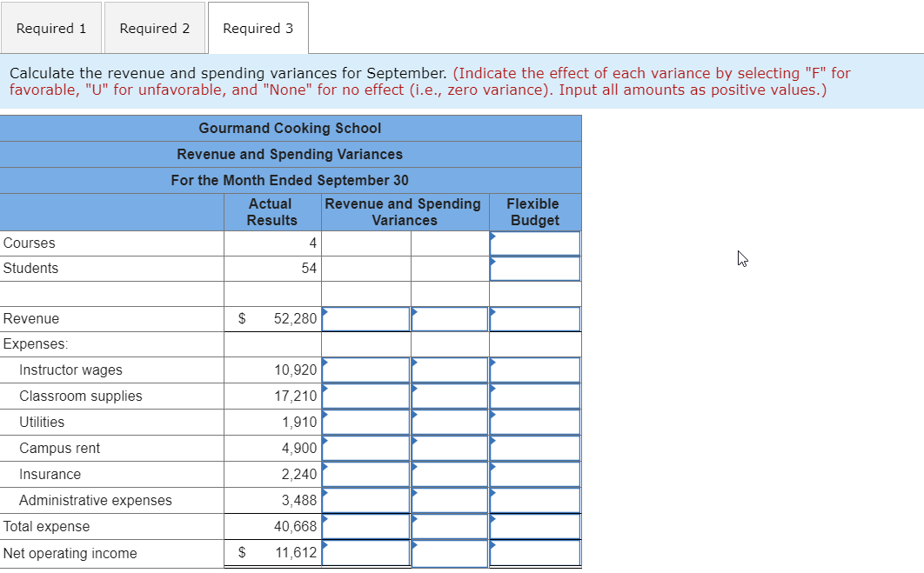Select the Total expense variance amount field
This screenshot has width=924, height=573.
point(365,526)
